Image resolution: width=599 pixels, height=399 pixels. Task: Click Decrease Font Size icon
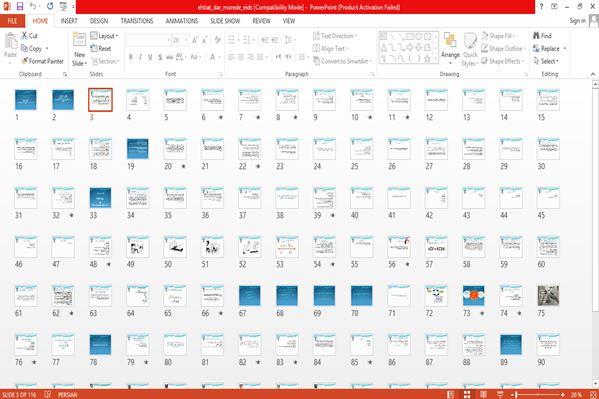click(x=205, y=40)
